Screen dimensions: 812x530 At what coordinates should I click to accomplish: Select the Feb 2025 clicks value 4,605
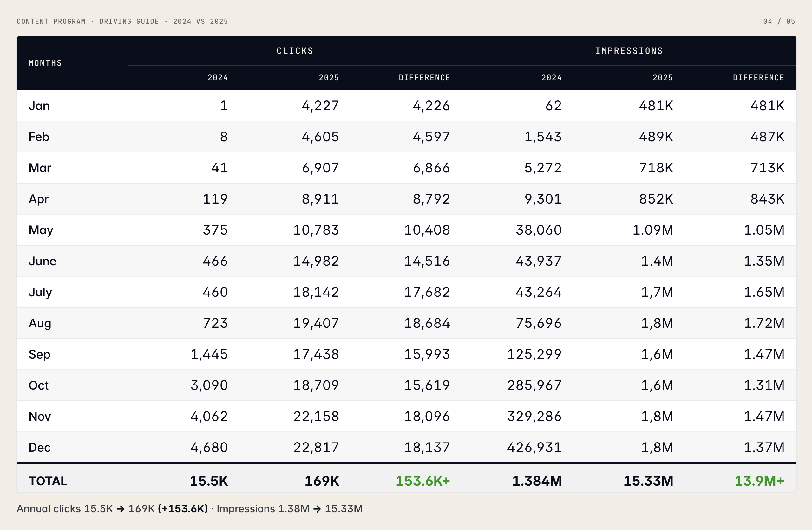click(x=320, y=137)
